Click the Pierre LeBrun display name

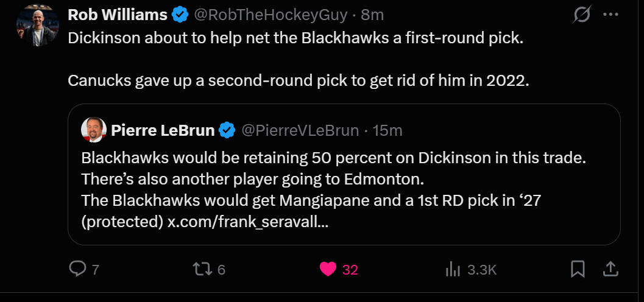(163, 130)
